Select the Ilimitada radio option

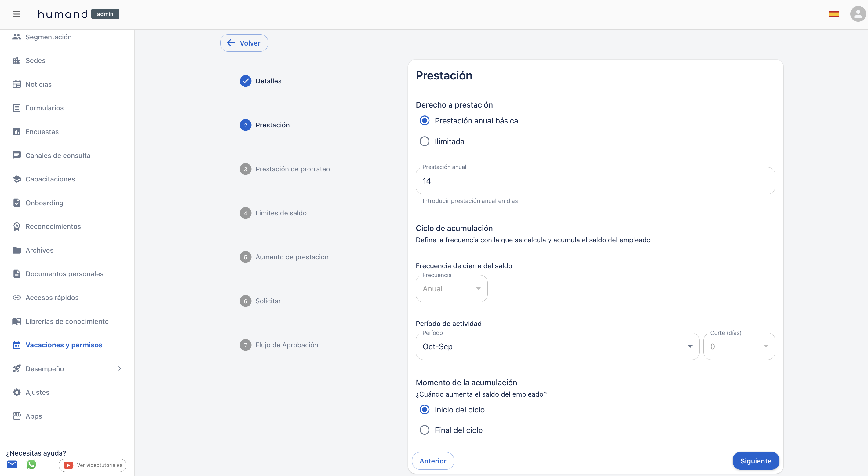[424, 141]
